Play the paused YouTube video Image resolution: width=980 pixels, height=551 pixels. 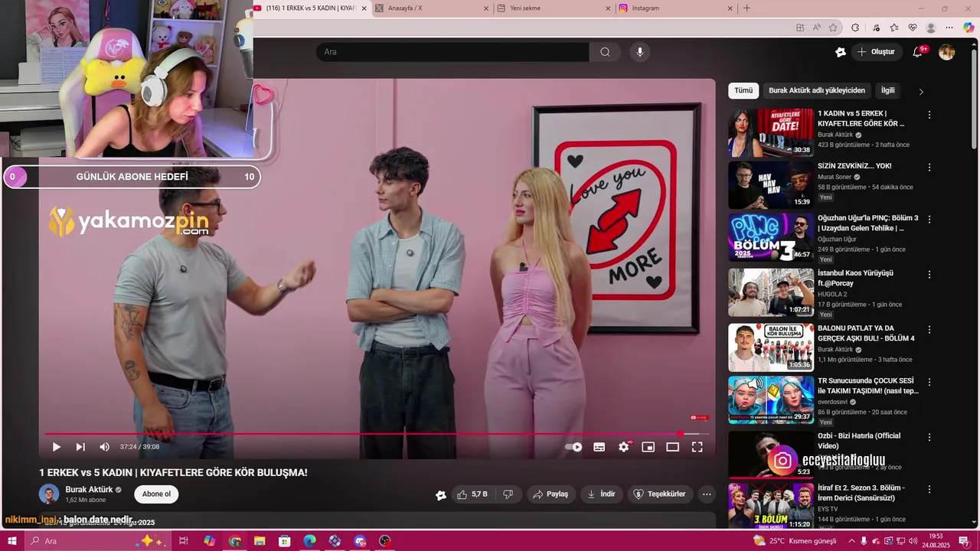[x=56, y=447]
